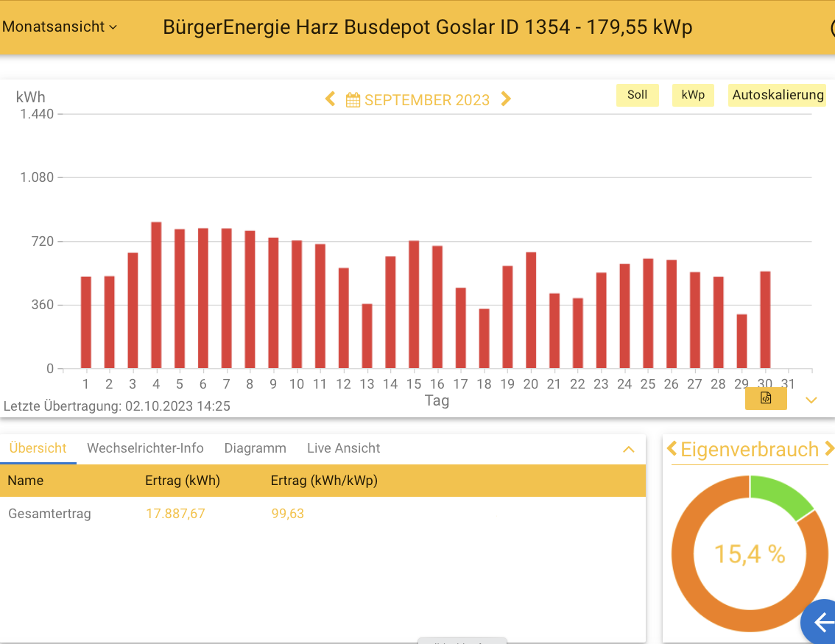Toggle the Soll target display

pyautogui.click(x=637, y=95)
